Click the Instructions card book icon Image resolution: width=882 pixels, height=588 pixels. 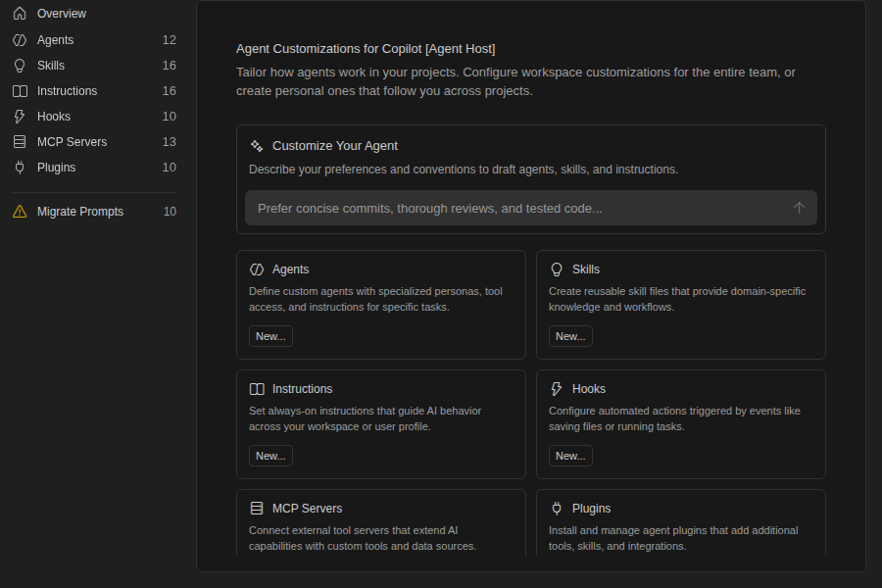[x=257, y=389]
